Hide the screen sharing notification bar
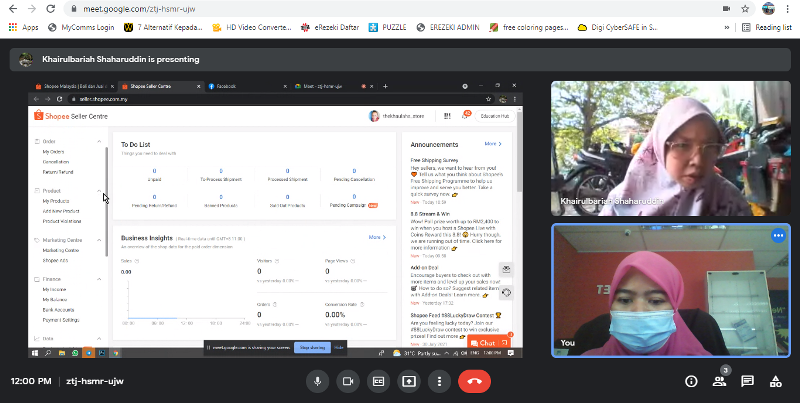 pyautogui.click(x=339, y=347)
